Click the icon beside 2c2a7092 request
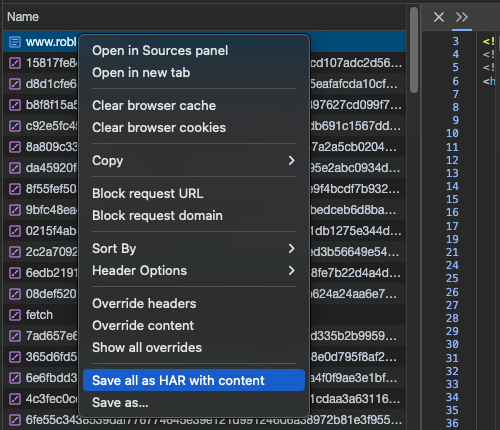Screen dimensions: 500x430 tap(15, 252)
